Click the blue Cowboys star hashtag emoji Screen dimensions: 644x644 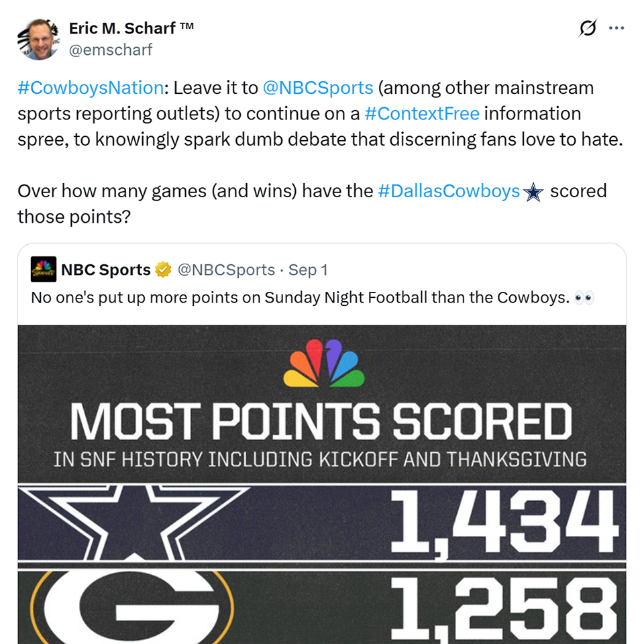(533, 192)
